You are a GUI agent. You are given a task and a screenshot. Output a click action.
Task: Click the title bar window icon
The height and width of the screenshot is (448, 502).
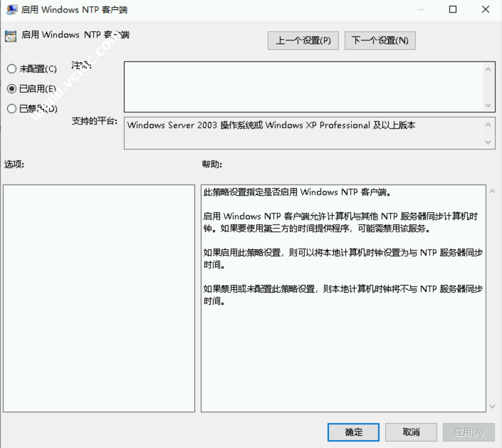coord(12,10)
